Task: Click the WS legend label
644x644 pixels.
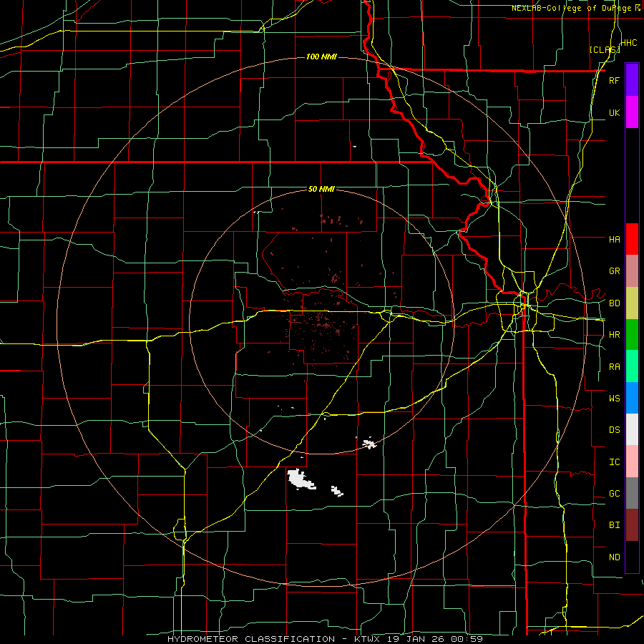Action: point(614,399)
